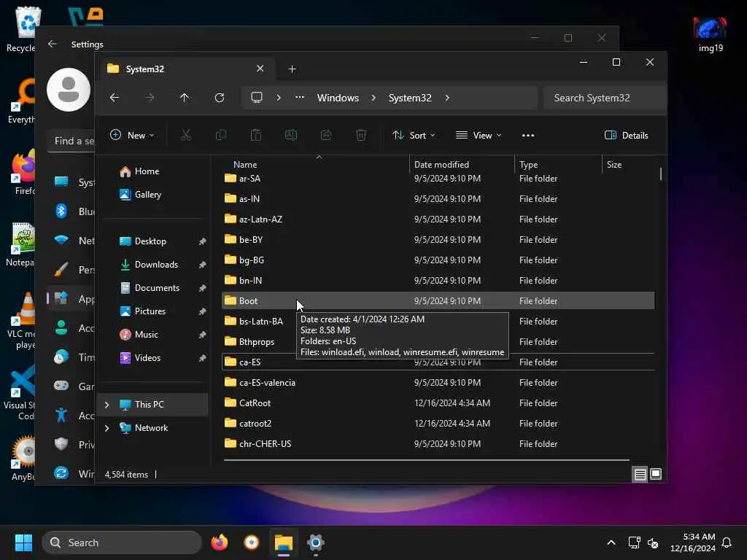Click the PC monitor icon in address bar
The height and width of the screenshot is (560, 747).
coord(257,98)
